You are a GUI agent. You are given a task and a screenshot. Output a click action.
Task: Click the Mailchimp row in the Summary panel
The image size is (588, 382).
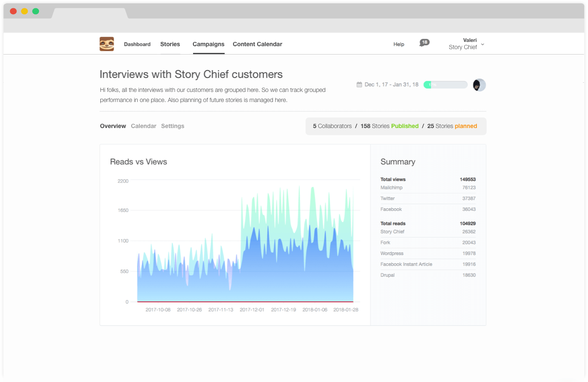[428, 187]
